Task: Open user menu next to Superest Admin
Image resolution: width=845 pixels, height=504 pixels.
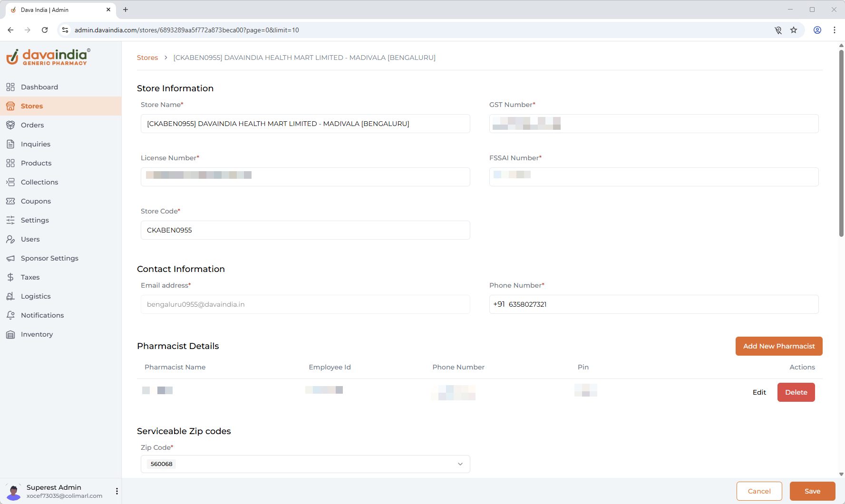Action: coord(117,491)
